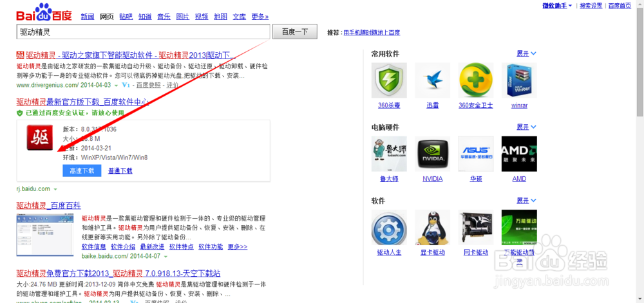This screenshot has width=644, height=303.
Task: Click the small red 驱 favicon in first result
Action: tap(20, 55)
